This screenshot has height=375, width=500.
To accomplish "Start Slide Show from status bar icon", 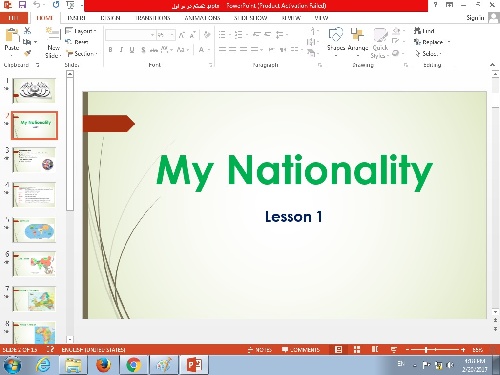I will pos(394,349).
